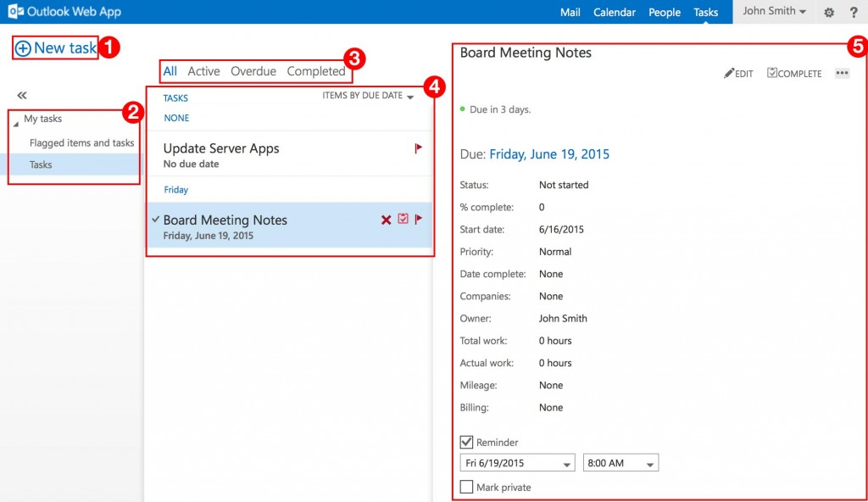This screenshot has width=868, height=502.
Task: Click the Outlook Web App logo icon
Action: pyautogui.click(x=14, y=12)
